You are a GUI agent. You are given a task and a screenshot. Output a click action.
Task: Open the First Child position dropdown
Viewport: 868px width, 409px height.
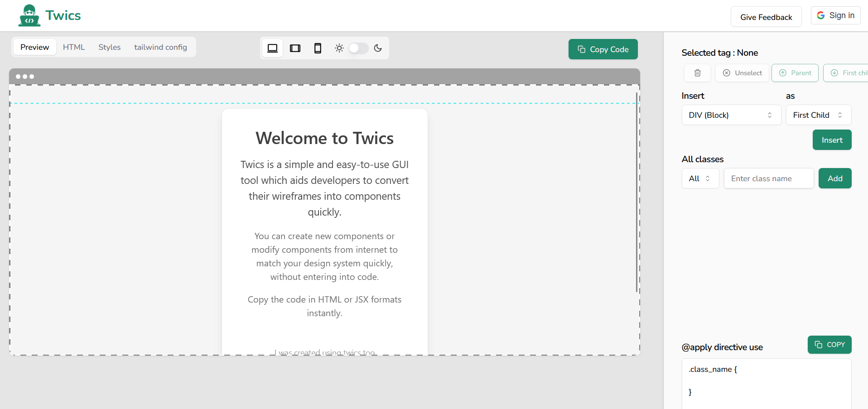point(818,115)
